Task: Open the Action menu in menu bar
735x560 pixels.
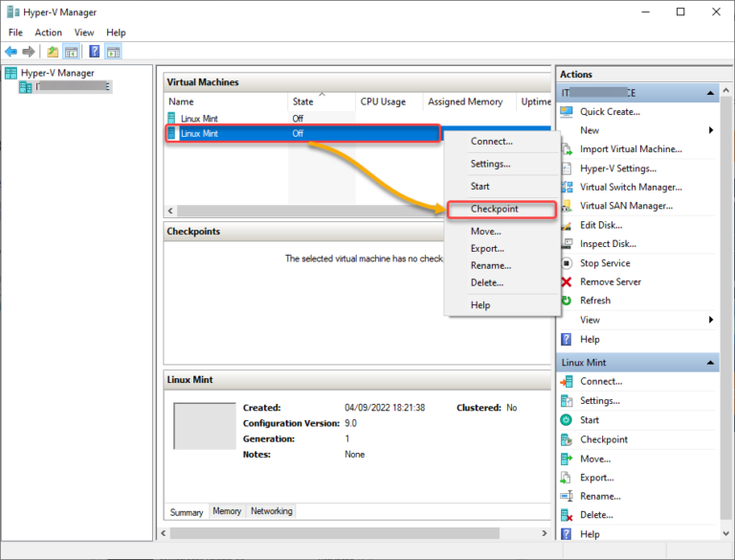Action: pyautogui.click(x=48, y=33)
